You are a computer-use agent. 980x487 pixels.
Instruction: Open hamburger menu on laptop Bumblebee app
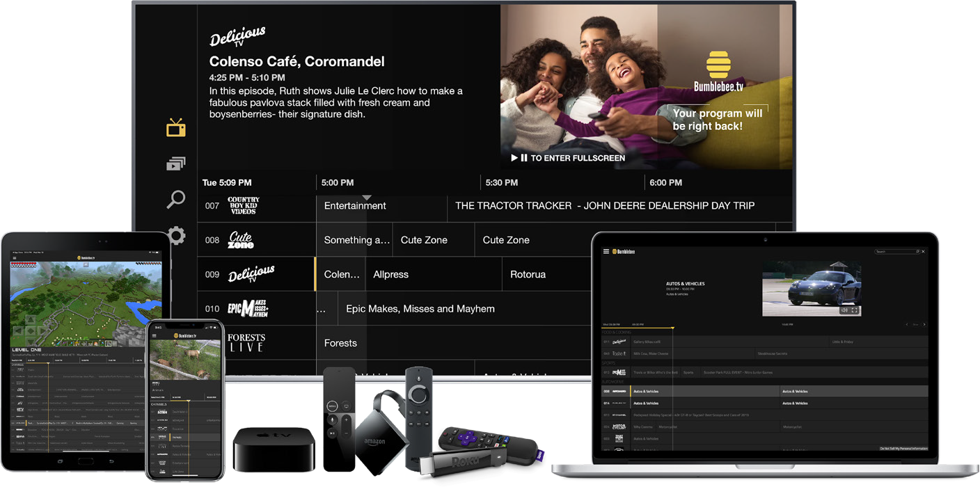[x=606, y=251]
